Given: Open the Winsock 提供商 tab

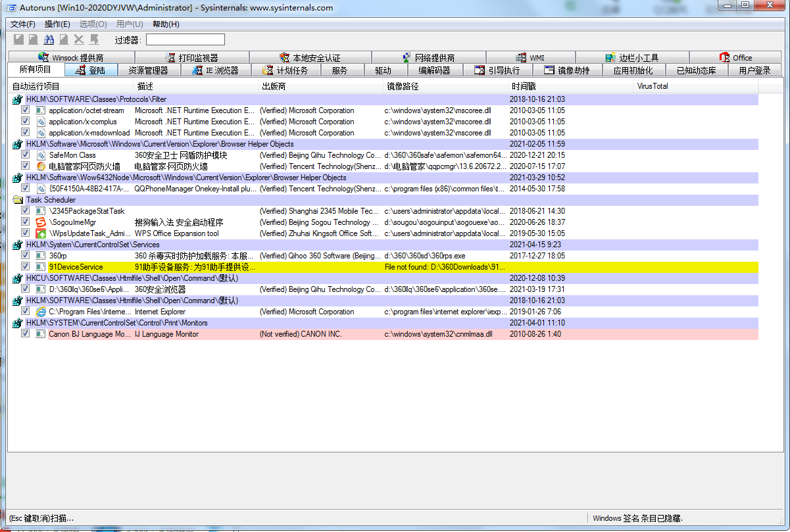Looking at the screenshot, I should coord(72,58).
